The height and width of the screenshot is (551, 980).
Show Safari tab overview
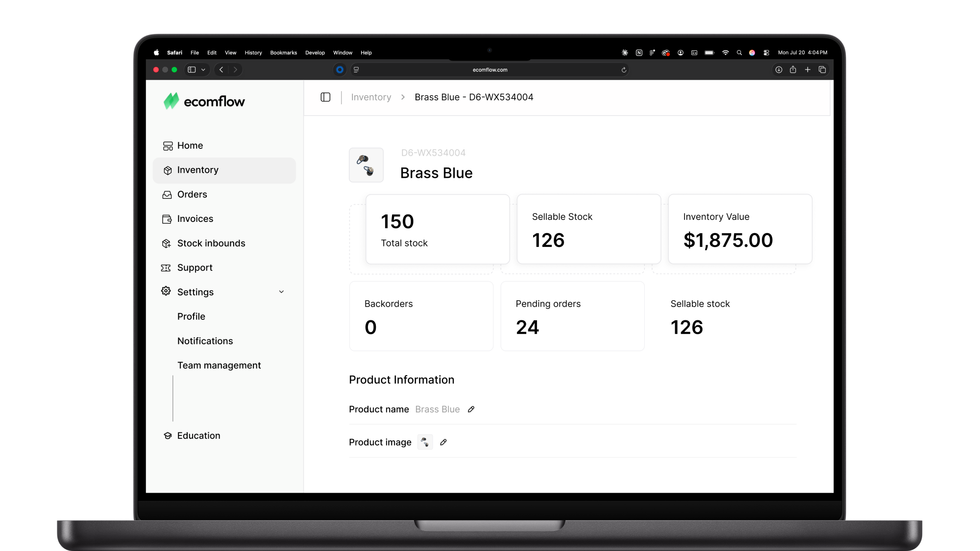pos(822,70)
